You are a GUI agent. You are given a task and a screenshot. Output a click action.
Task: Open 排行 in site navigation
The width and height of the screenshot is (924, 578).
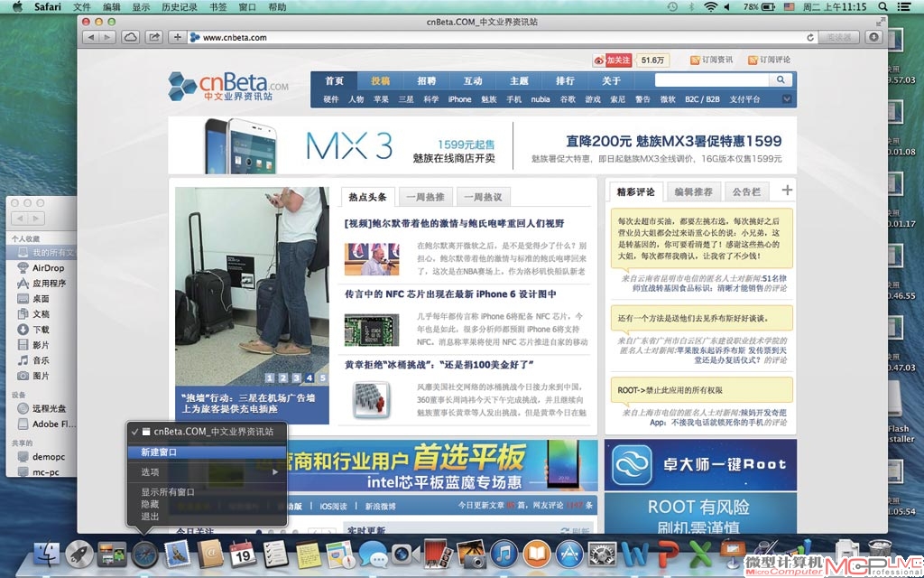pyautogui.click(x=565, y=80)
